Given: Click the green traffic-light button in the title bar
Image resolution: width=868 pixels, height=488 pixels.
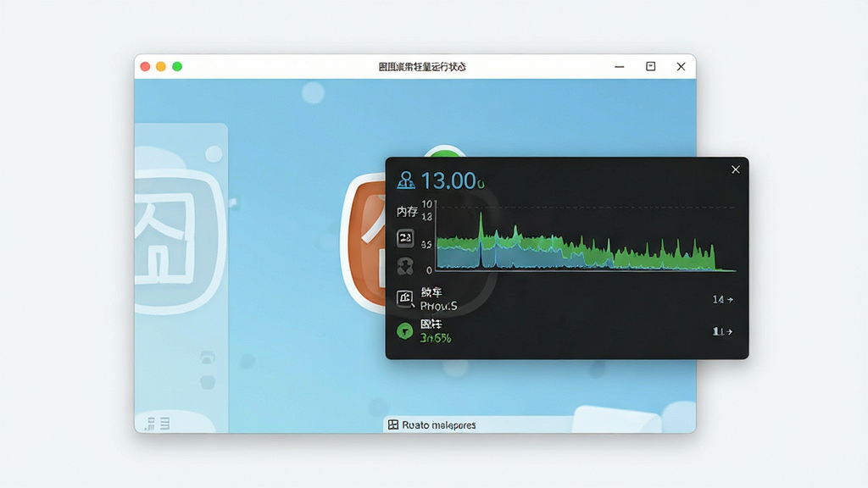Looking at the screenshot, I should (x=177, y=66).
